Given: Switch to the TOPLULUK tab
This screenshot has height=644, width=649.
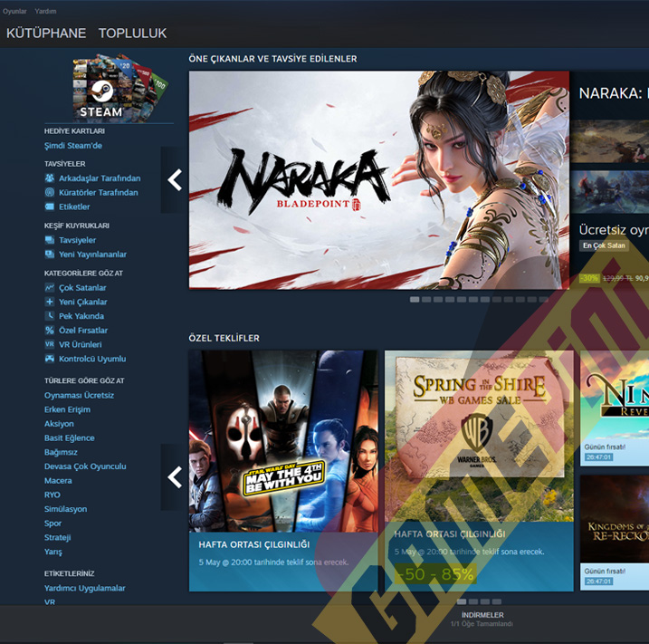Looking at the screenshot, I should 132,34.
